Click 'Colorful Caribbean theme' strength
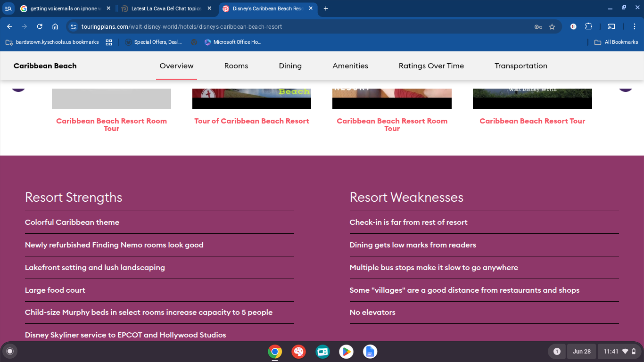 point(72,222)
